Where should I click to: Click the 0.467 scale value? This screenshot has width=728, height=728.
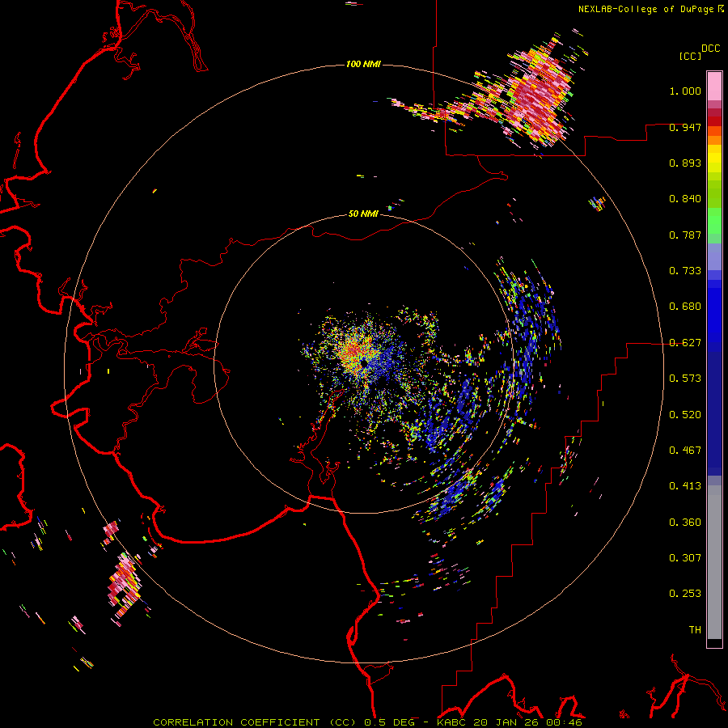685,451
